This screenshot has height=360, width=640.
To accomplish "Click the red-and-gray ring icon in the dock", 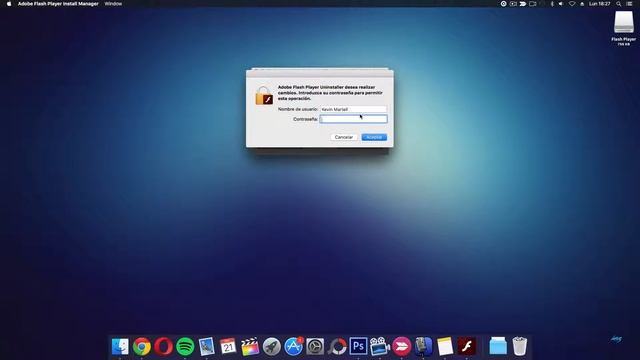I will tap(337, 347).
